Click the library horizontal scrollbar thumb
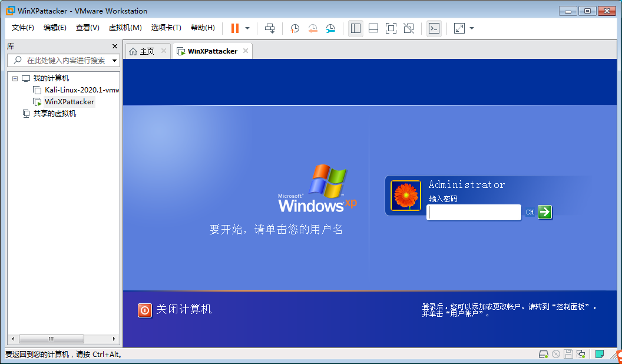622x364 pixels. (x=51, y=339)
